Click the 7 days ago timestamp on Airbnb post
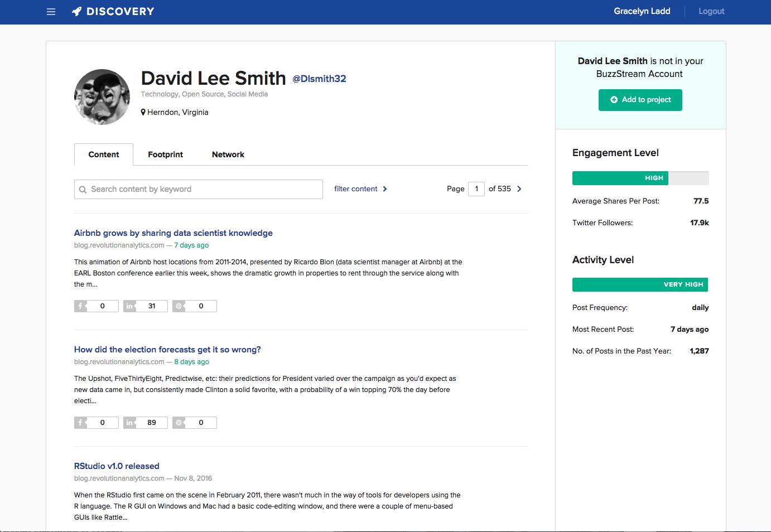The image size is (771, 532). tap(191, 245)
